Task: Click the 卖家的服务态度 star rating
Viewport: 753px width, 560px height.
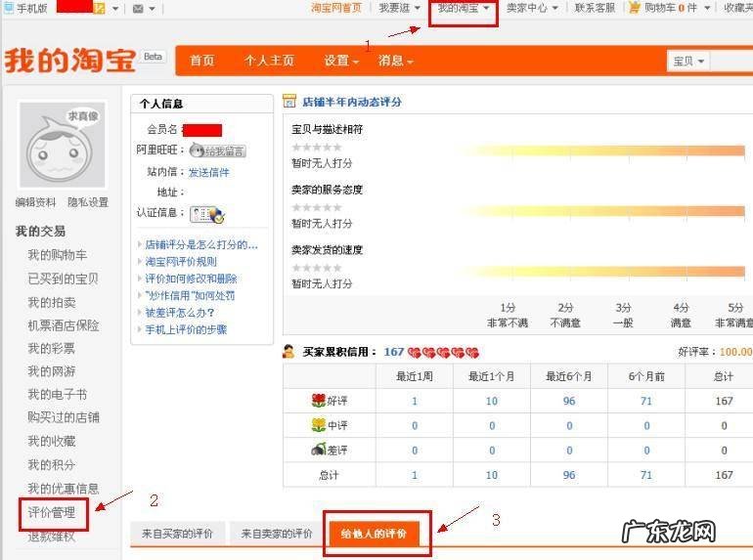Action: [x=317, y=207]
